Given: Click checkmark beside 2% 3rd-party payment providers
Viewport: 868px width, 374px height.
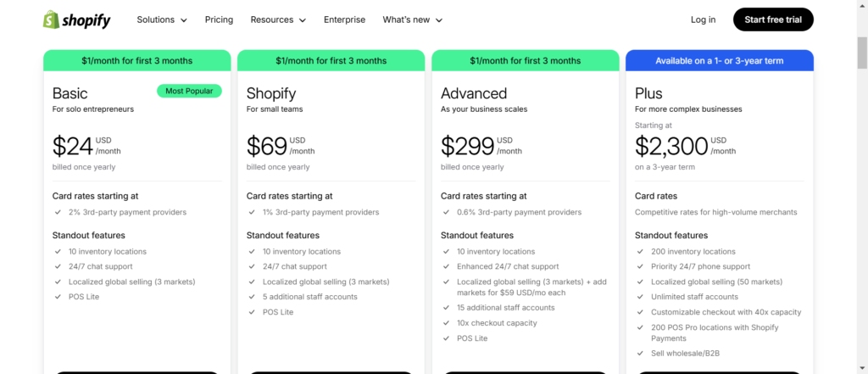Looking at the screenshot, I should point(58,212).
